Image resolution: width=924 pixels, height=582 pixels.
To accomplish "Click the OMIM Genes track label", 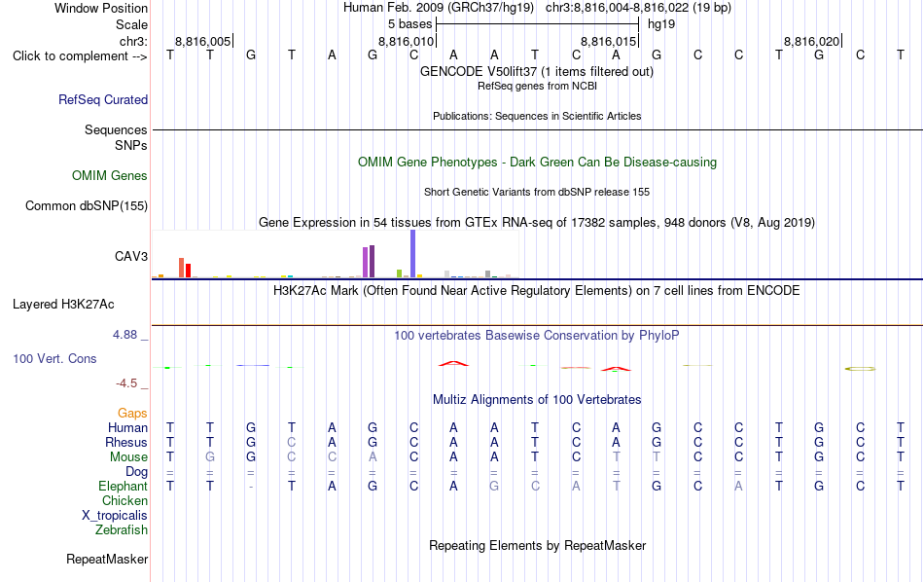I will (109, 176).
